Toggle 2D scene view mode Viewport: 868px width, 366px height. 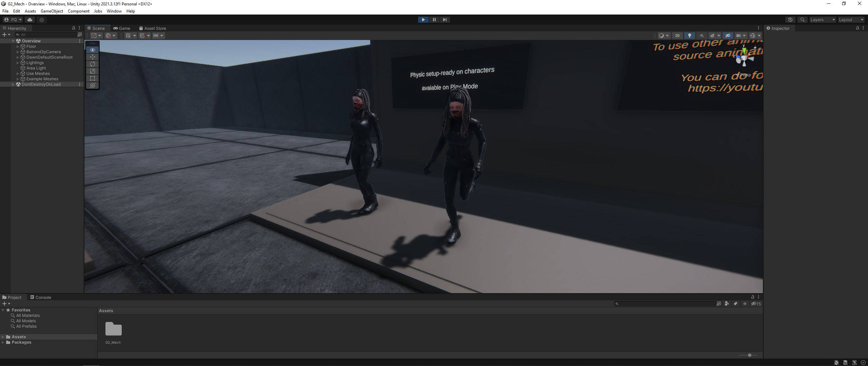click(677, 36)
